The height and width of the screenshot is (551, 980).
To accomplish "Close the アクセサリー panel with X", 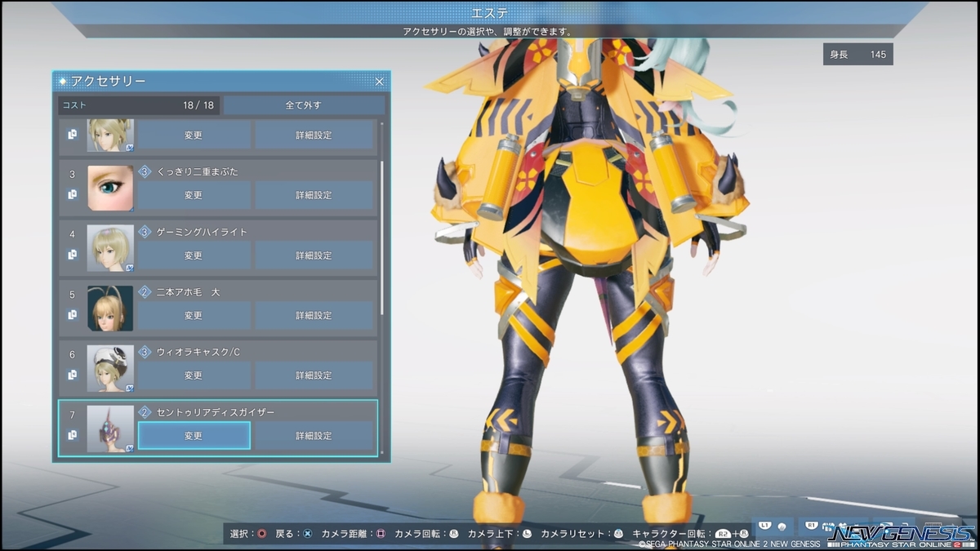I will (x=379, y=82).
